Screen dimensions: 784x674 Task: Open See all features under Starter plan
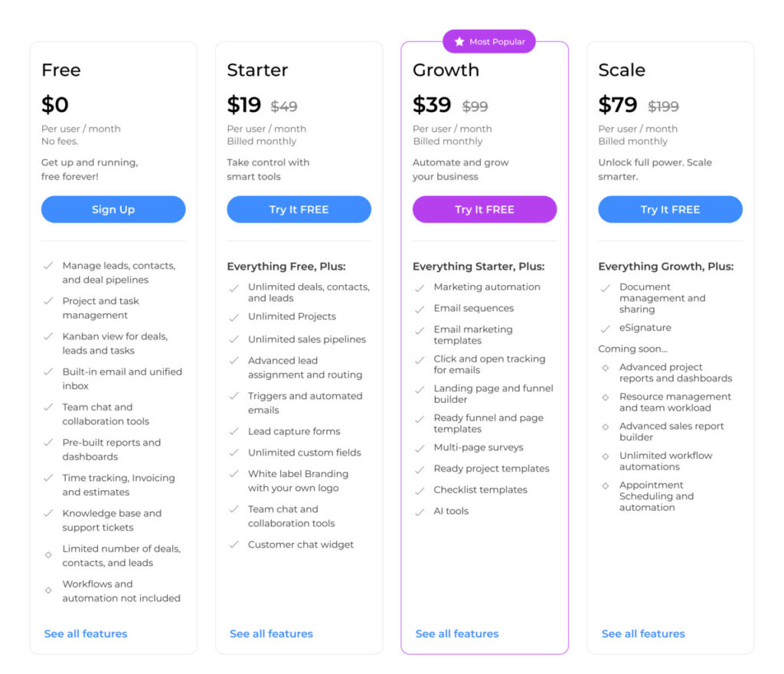(x=271, y=634)
